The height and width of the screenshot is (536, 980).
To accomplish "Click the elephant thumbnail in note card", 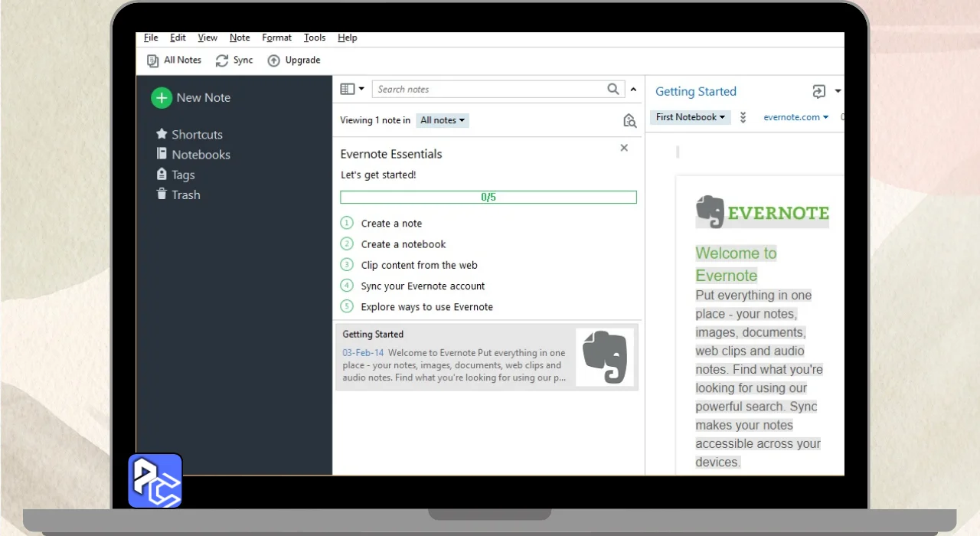I will pos(605,357).
